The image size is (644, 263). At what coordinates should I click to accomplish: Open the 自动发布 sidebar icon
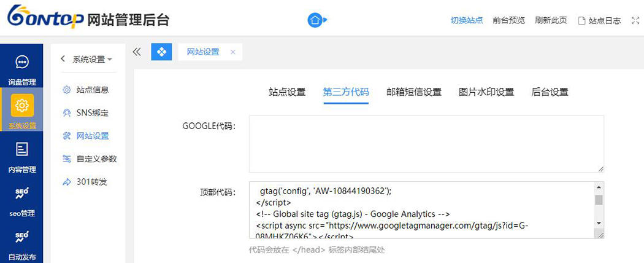22,237
